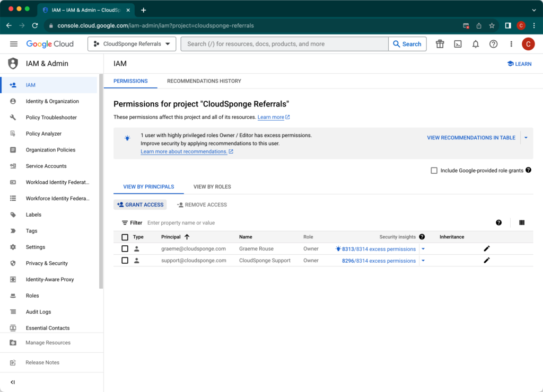
Task: Open the red C account avatar in the console header
Action: 528,44
